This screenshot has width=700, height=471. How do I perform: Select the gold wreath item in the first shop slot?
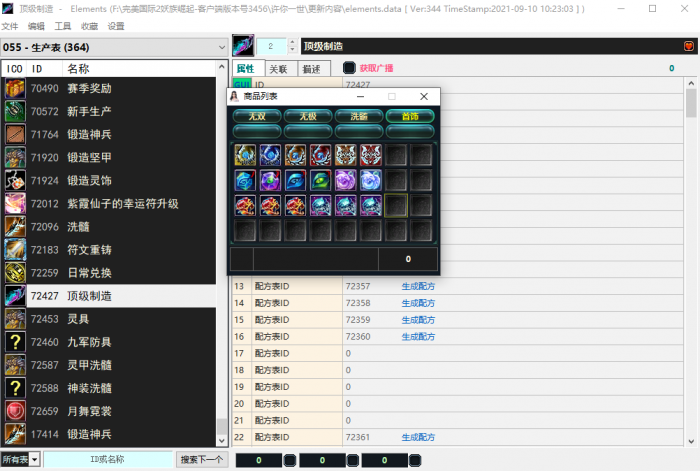[x=245, y=155]
